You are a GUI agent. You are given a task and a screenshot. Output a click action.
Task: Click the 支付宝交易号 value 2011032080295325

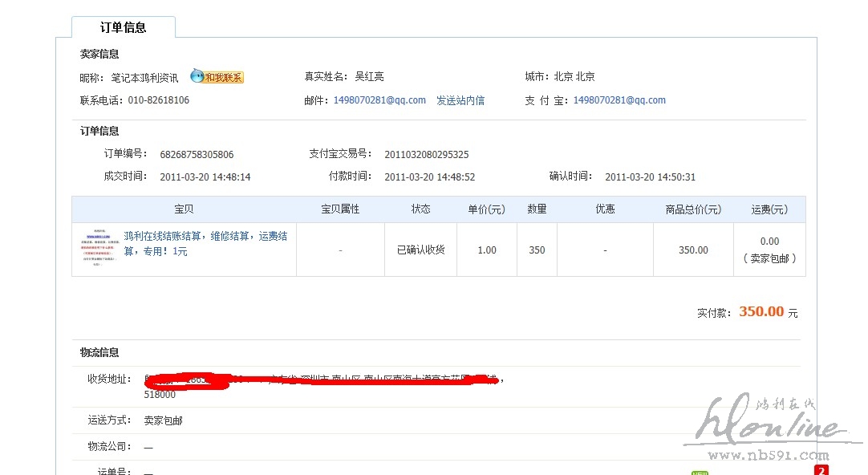pyautogui.click(x=427, y=154)
